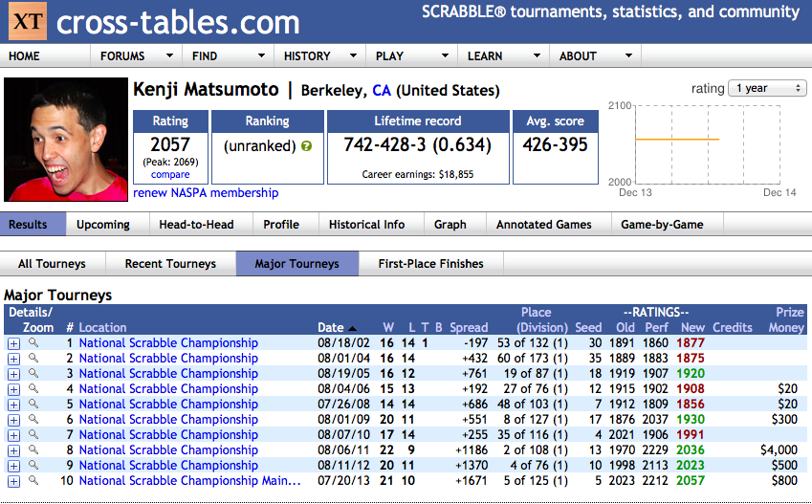The height and width of the screenshot is (504, 812).
Task: Expand details for the 08/06/11 championship row
Action: 14,450
